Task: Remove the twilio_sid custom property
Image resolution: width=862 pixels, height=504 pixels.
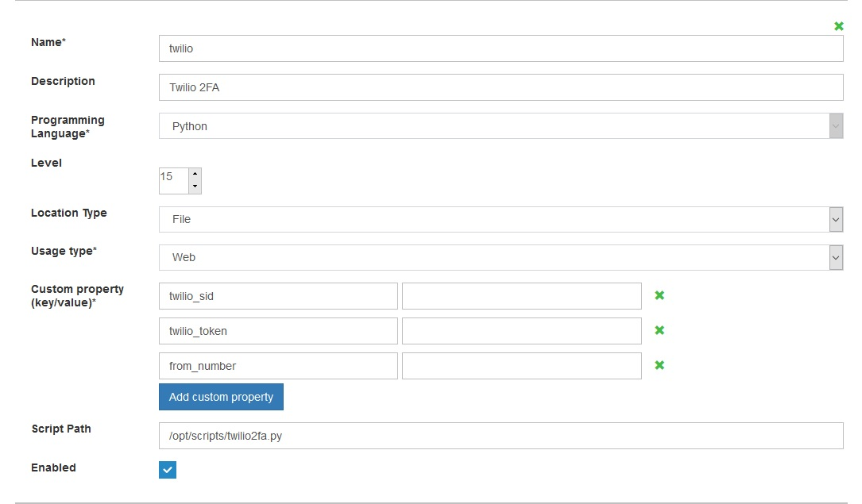Action: [x=659, y=295]
